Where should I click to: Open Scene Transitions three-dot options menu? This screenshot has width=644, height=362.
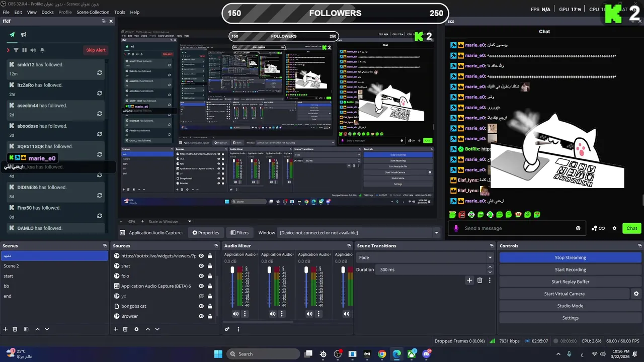[x=490, y=281]
